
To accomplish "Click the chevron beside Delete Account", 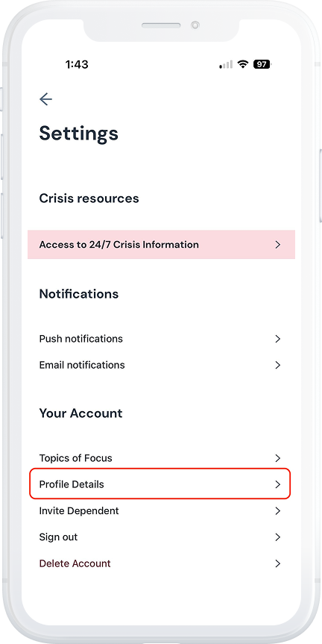I will (278, 563).
